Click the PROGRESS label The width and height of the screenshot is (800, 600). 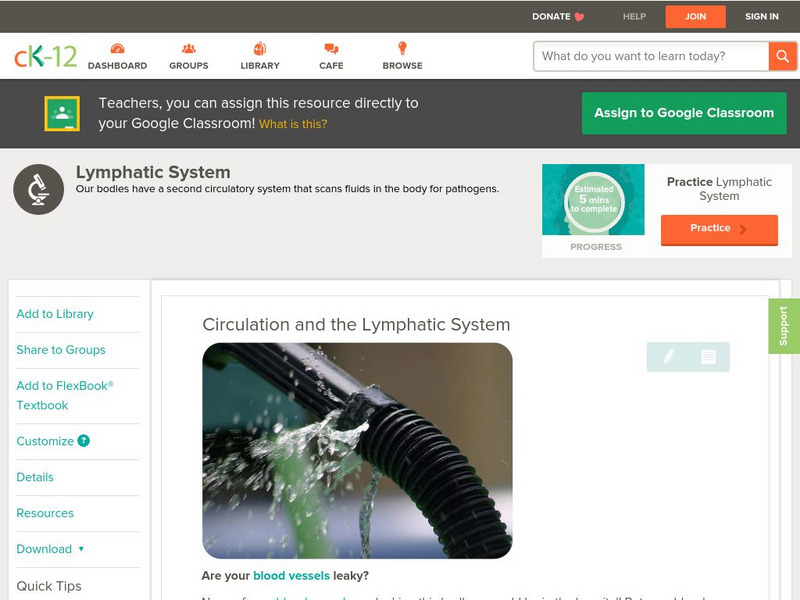[596, 247]
